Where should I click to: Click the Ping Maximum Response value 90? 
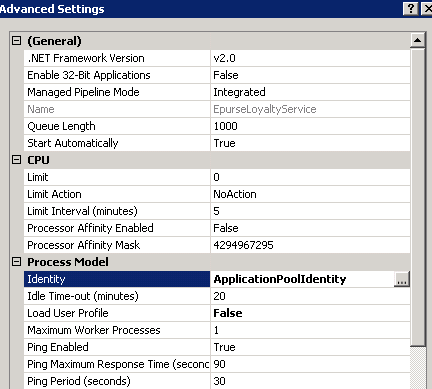310,364
